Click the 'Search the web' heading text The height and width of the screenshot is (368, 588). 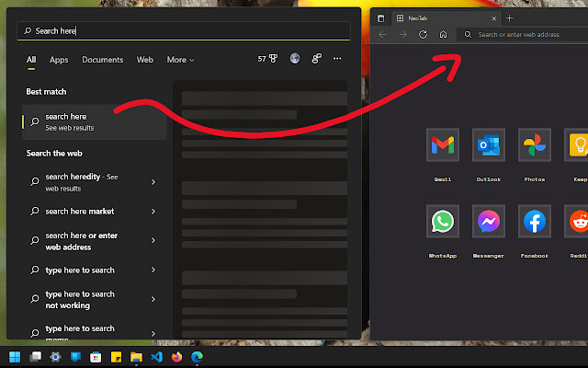tap(54, 154)
